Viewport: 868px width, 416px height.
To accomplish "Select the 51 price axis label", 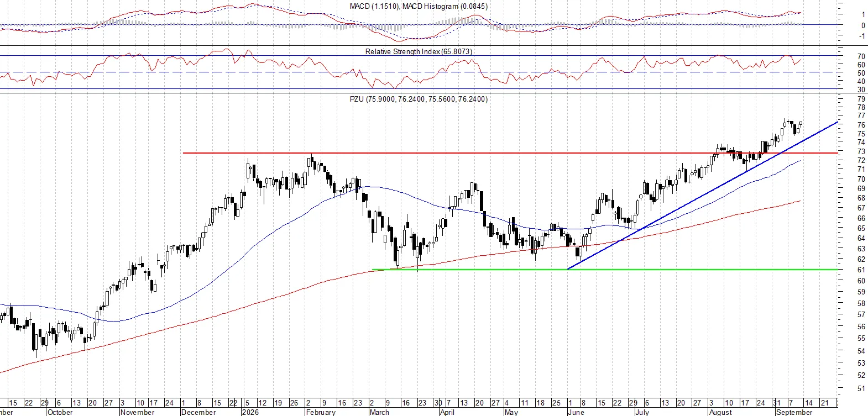I will [861, 389].
